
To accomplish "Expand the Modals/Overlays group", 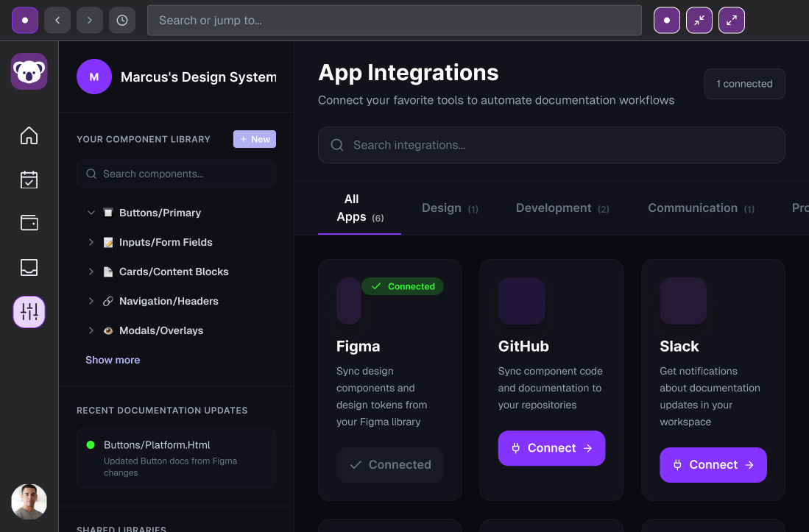I will 91,330.
